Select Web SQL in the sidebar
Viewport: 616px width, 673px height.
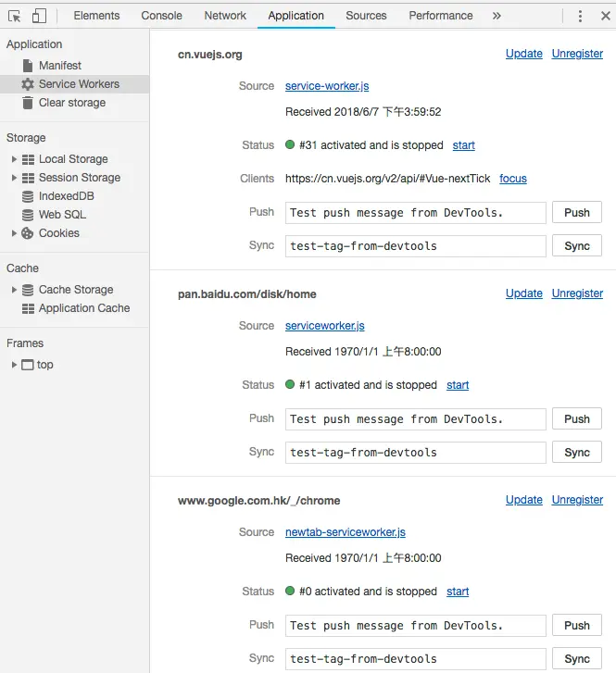pos(62,215)
